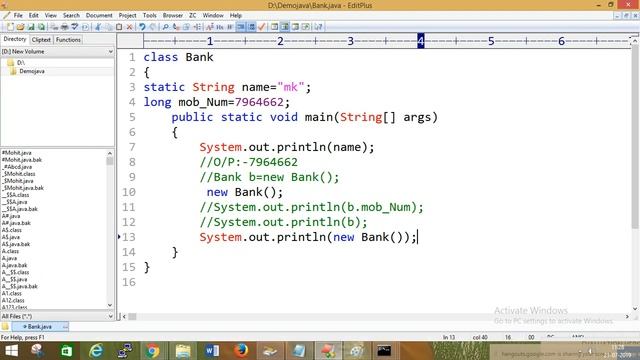Click the Go to Line toolbar icon
Image resolution: width=640 pixels, height=360 pixels.
point(197,27)
